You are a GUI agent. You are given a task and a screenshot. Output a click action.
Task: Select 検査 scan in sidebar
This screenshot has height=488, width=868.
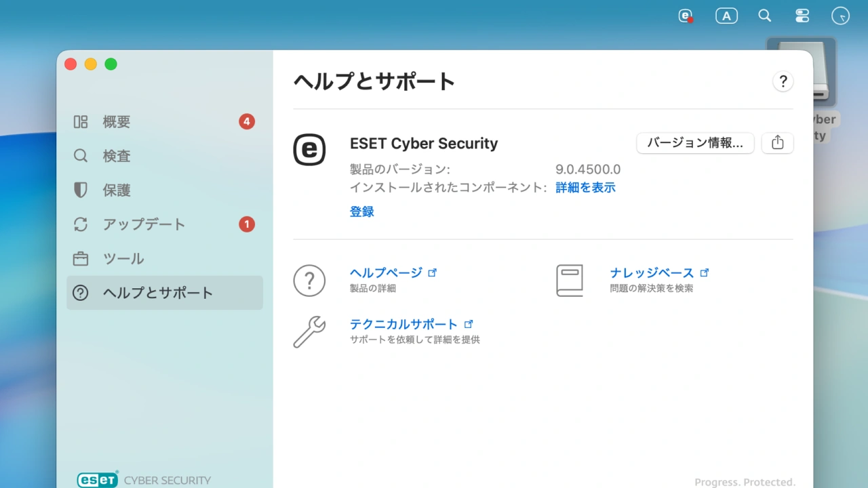point(117,156)
